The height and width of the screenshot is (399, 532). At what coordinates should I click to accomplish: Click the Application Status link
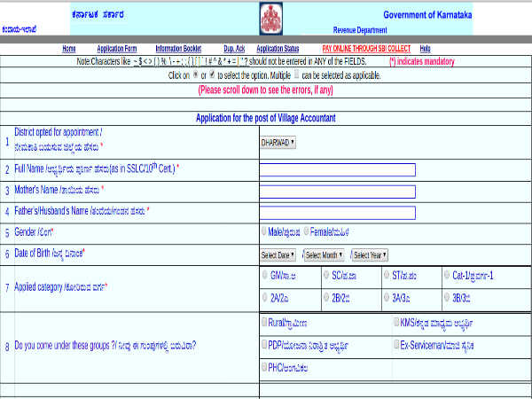coord(278,49)
